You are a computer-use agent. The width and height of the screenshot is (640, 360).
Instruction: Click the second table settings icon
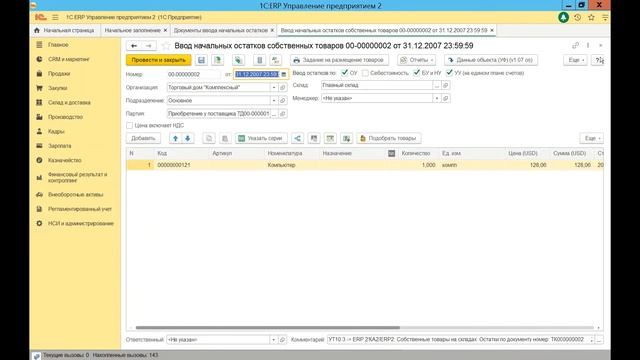point(330,138)
